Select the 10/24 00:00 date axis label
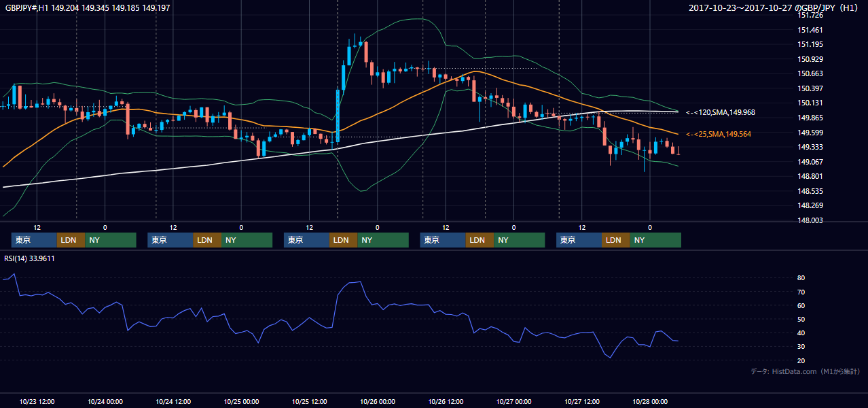Screen dimensions: 868x408 [x=105, y=401]
